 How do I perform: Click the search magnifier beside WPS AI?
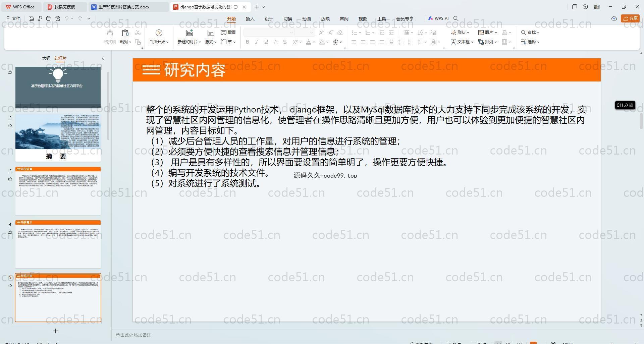click(456, 18)
